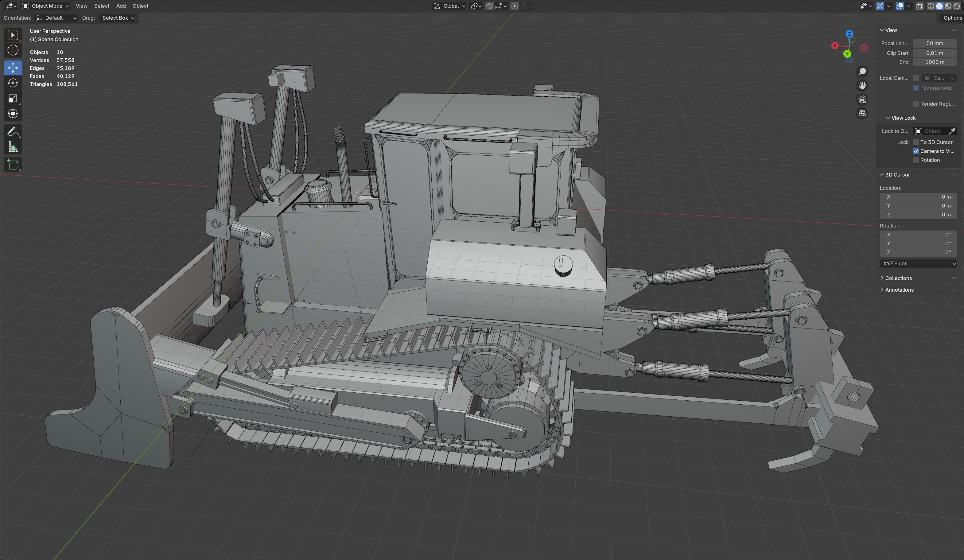Select the Measure tool
This screenshot has height=560, width=964.
coord(13,147)
